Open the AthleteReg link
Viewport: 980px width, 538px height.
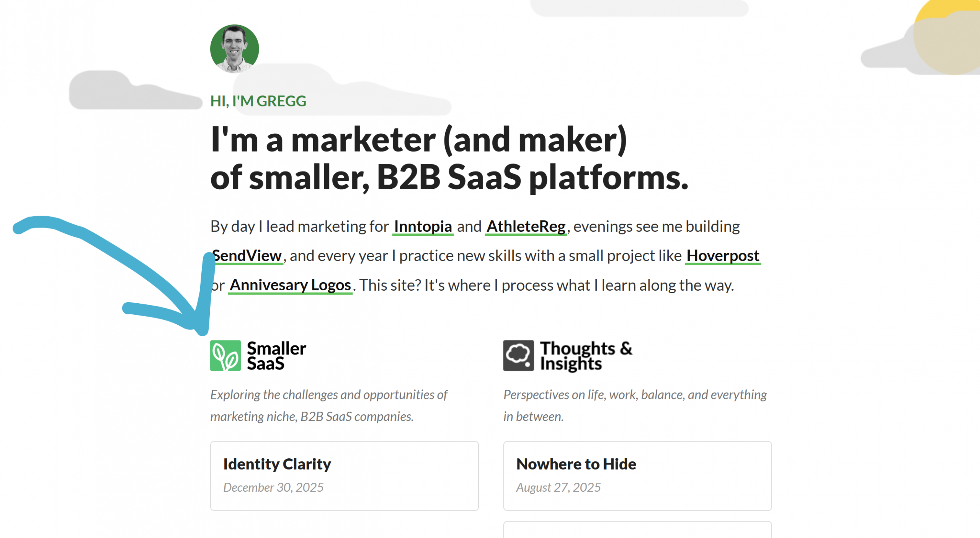point(525,226)
